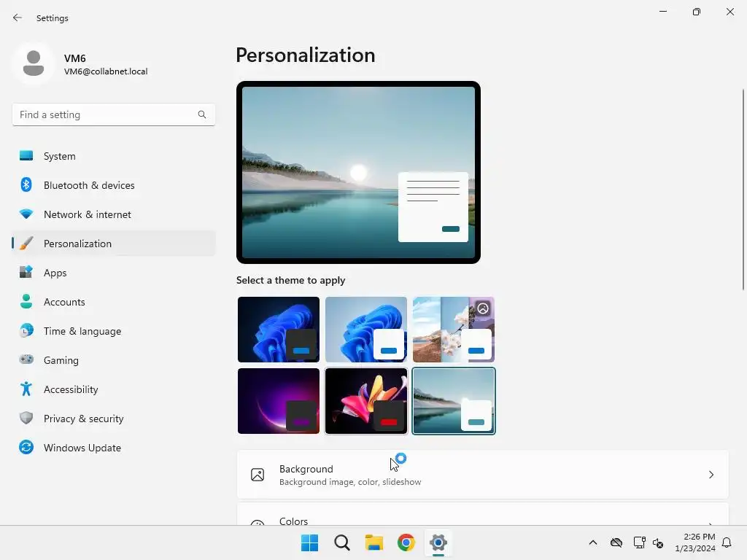Click the Background picture icon
747x560 pixels.
[258, 475]
